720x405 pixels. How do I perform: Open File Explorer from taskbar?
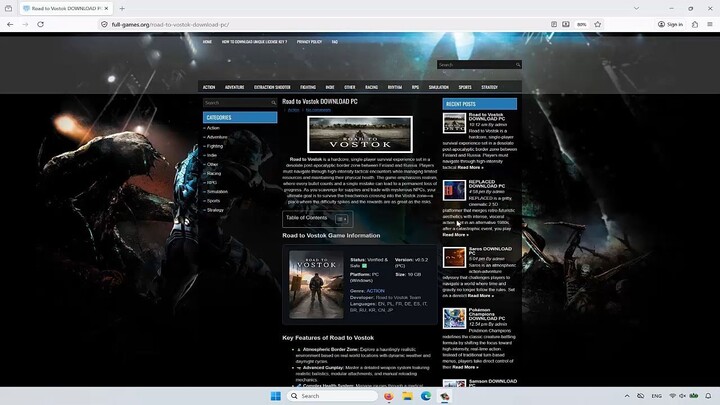coord(407,396)
